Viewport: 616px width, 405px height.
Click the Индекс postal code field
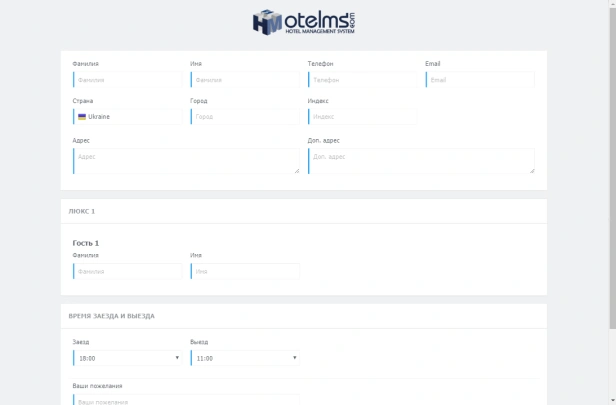[362, 117]
